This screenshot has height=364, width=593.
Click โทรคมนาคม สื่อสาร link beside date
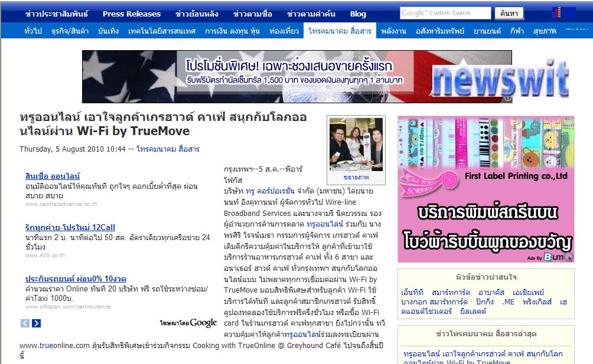click(x=168, y=149)
